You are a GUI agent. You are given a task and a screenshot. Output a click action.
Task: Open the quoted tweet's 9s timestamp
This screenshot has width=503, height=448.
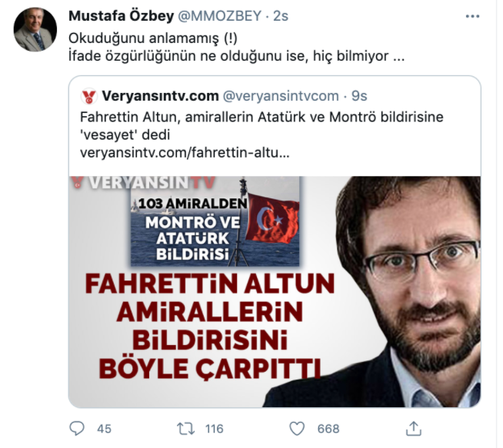[359, 96]
